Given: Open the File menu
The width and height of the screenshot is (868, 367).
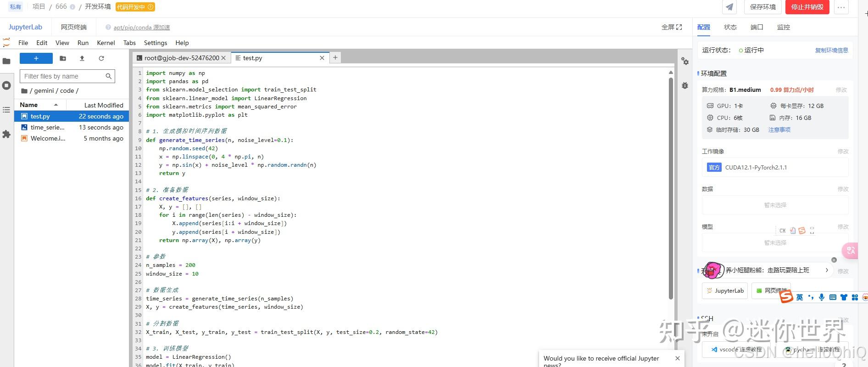Looking at the screenshot, I should pos(23,43).
